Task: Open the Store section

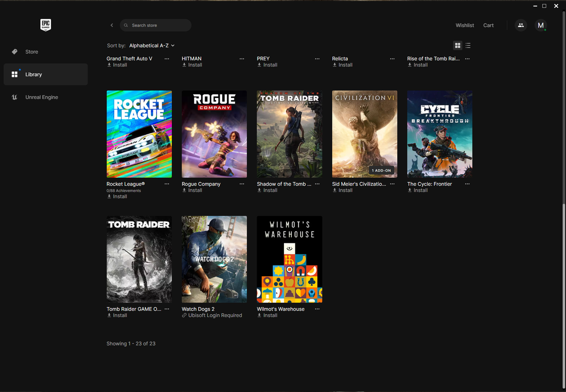Action: 46,51
